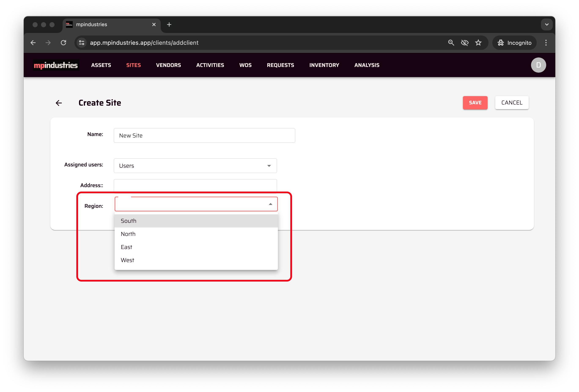Go to the ASSETS menu
Screen dimensions: 579x392
(101, 65)
